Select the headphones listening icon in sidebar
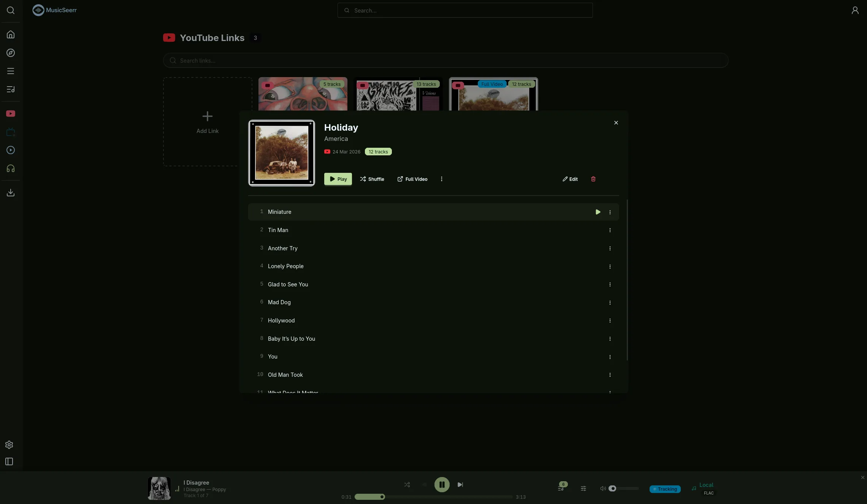867x504 pixels. coord(10,168)
